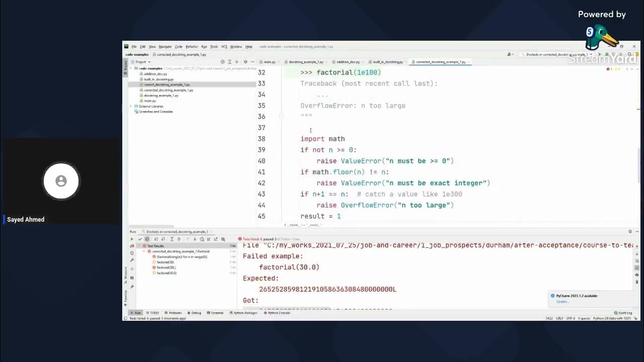The image size is (644, 362).
Task: Open the run configuration dropdown
Action: 556,54
